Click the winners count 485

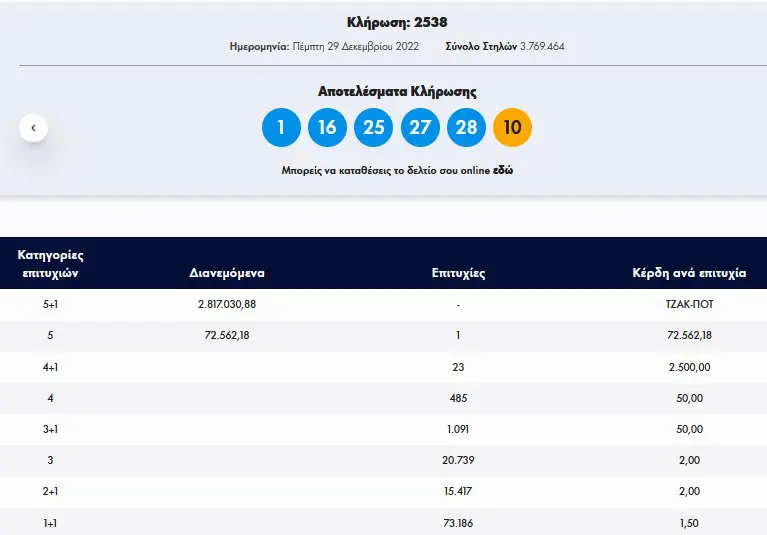[x=458, y=398]
